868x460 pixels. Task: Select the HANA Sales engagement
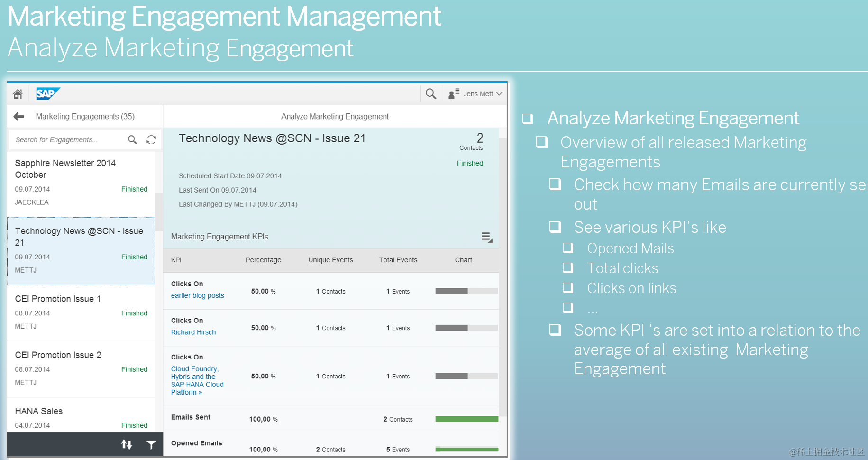pos(82,415)
